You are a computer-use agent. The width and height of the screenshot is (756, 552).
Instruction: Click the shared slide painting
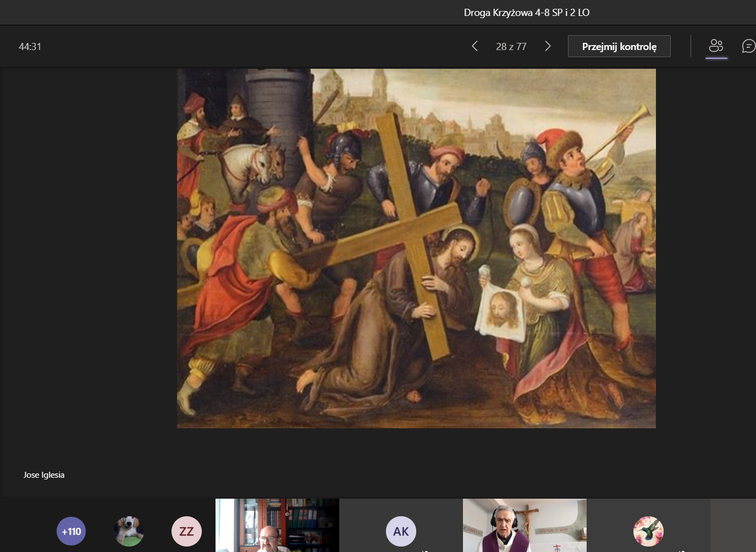click(416, 249)
